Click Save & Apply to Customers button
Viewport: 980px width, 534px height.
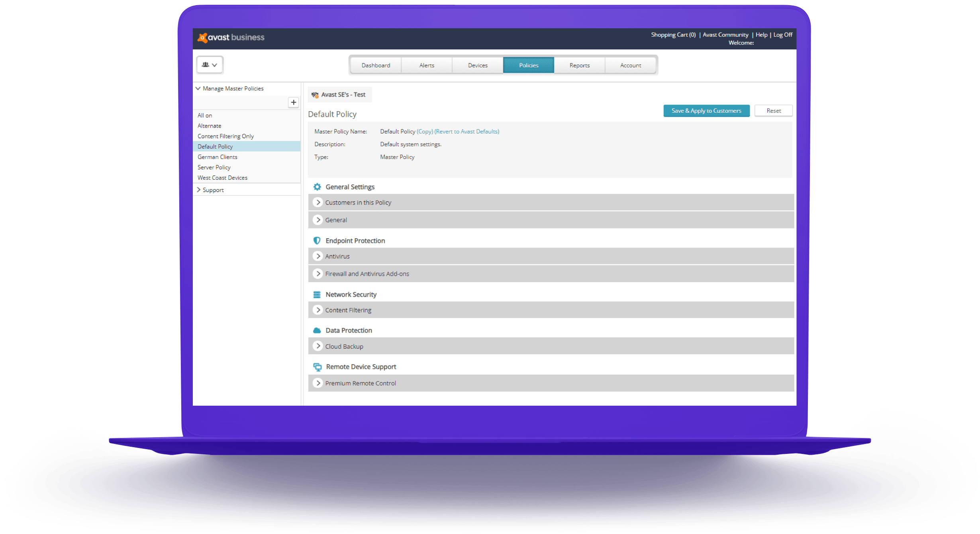pos(706,111)
